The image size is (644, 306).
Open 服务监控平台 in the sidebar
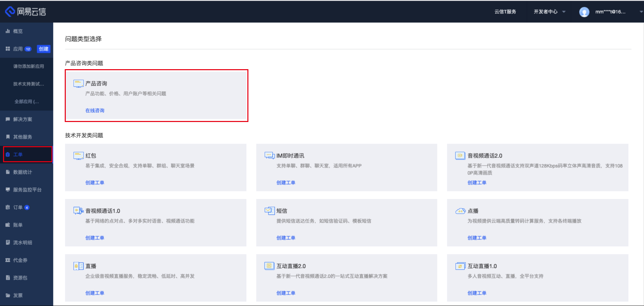point(27,189)
